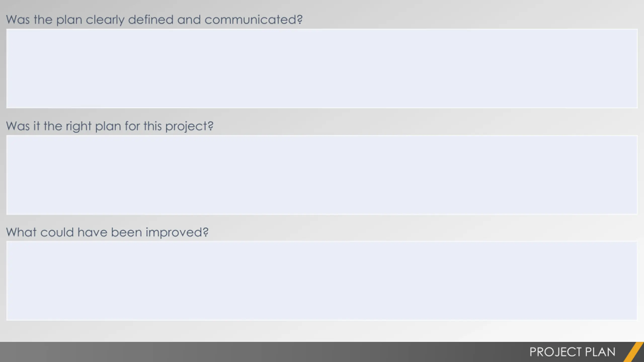Click the orange diagonal accent in footer
The width and height of the screenshot is (644, 362).
633,352
